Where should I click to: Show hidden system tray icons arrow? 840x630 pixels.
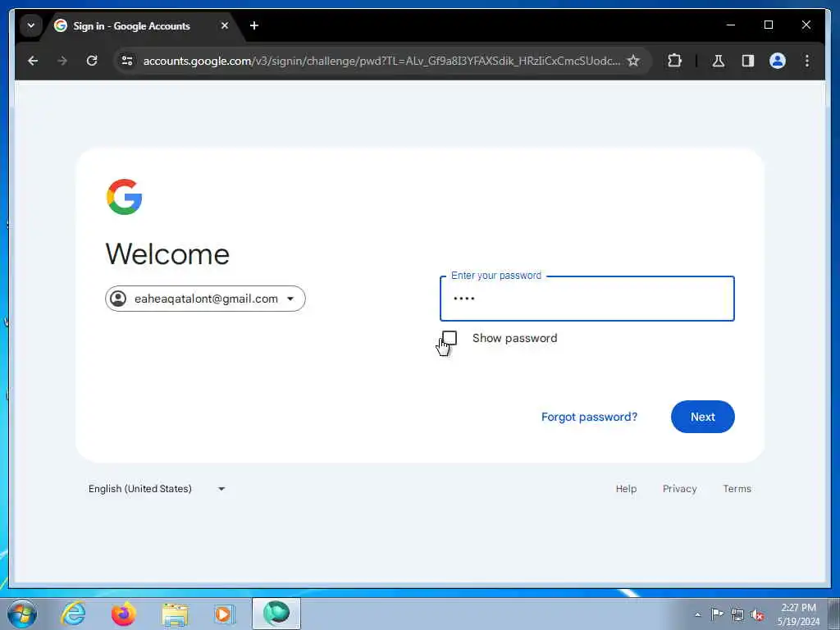(x=697, y=614)
